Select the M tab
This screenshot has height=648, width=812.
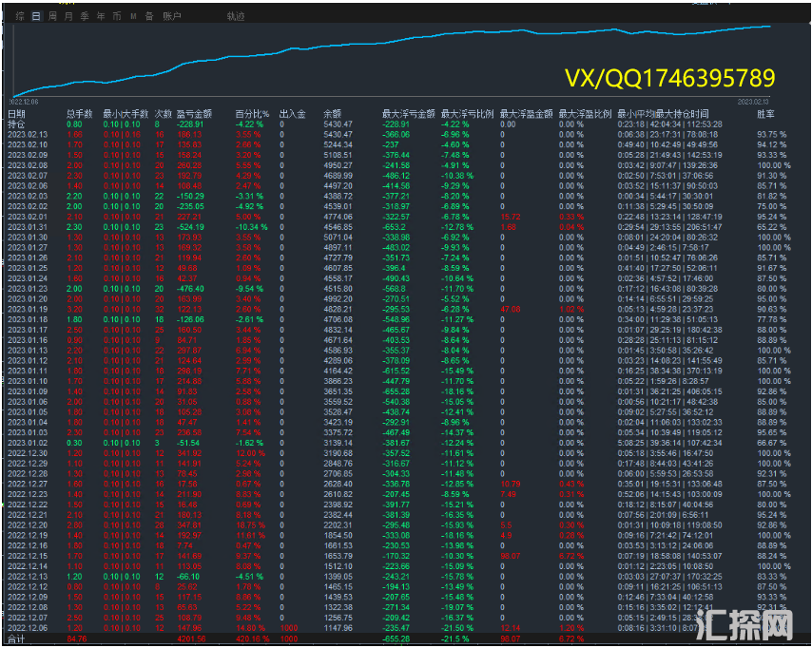133,16
